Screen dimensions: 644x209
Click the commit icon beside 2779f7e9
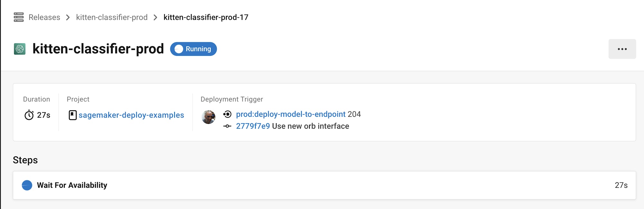[x=227, y=126]
